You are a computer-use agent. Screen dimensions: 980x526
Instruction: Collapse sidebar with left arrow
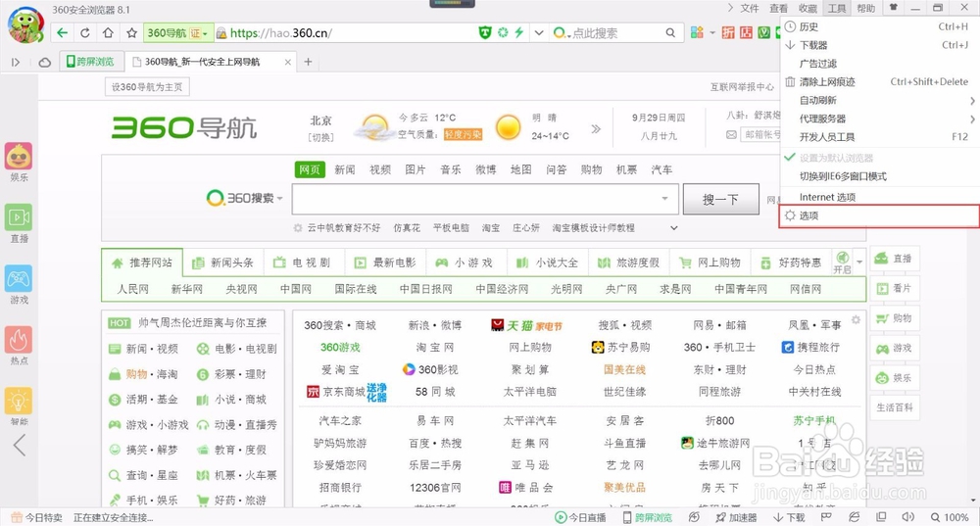(20, 446)
